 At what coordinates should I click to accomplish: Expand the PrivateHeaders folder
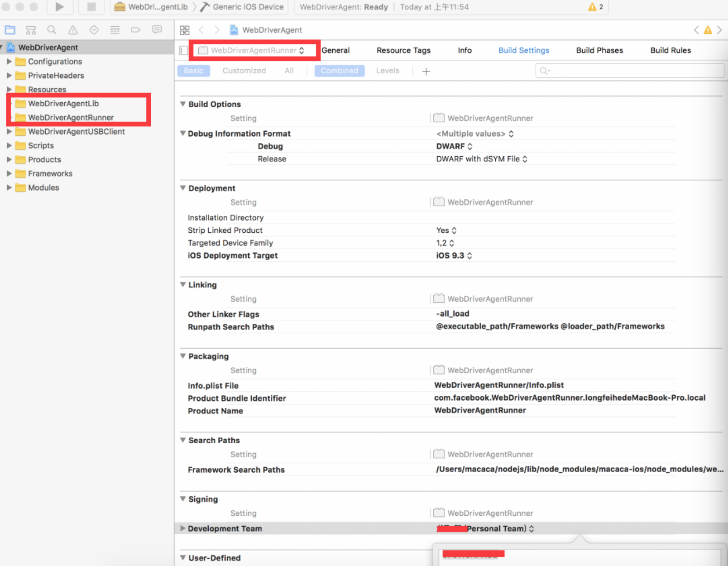point(9,75)
